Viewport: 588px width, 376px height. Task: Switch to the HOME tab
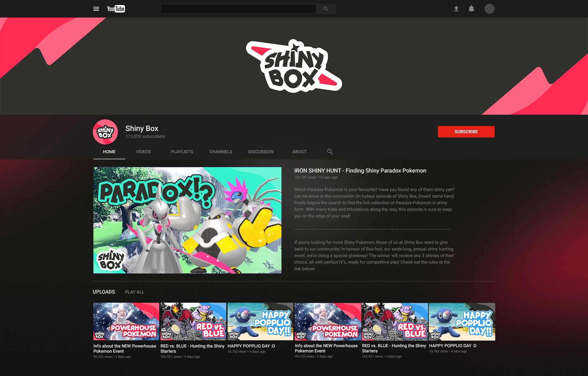pos(109,152)
